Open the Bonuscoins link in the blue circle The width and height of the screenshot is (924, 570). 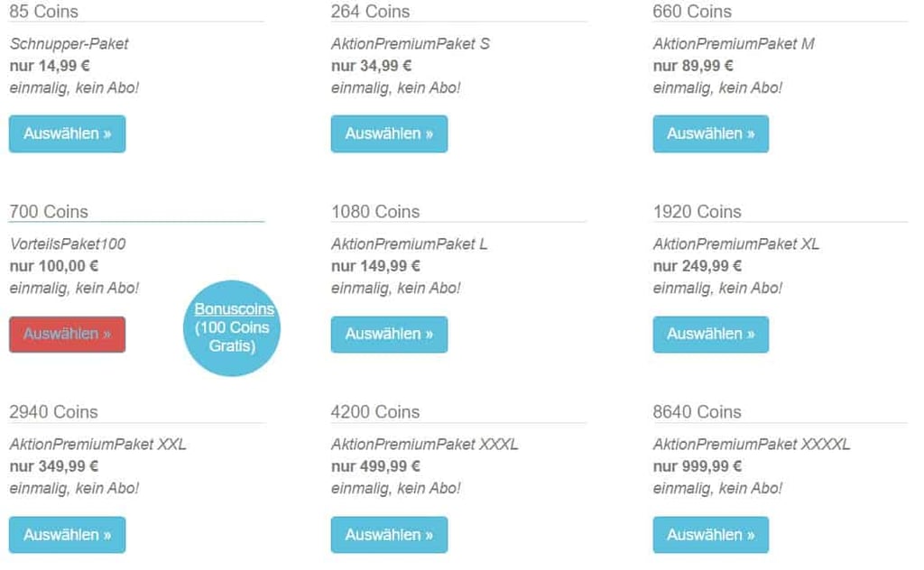[235, 309]
